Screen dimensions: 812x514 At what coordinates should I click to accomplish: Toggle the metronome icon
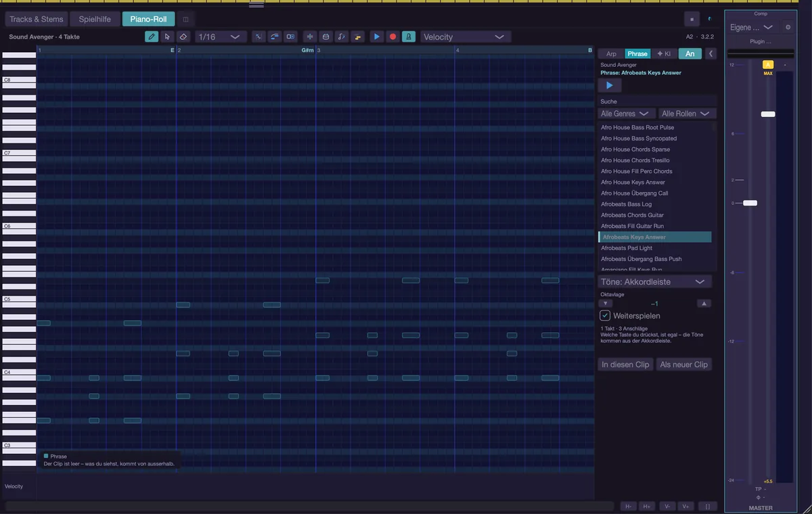click(409, 37)
